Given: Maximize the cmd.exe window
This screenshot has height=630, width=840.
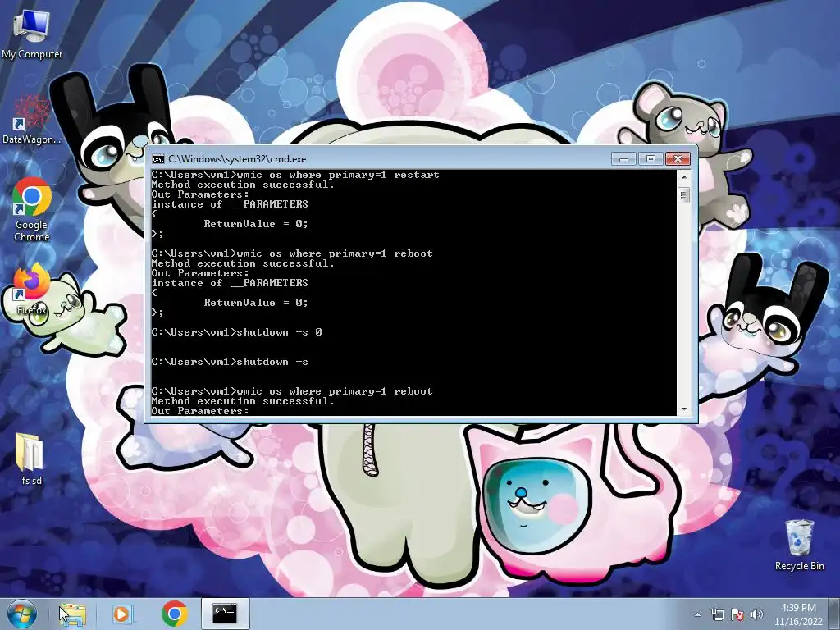Looking at the screenshot, I should click(x=651, y=159).
